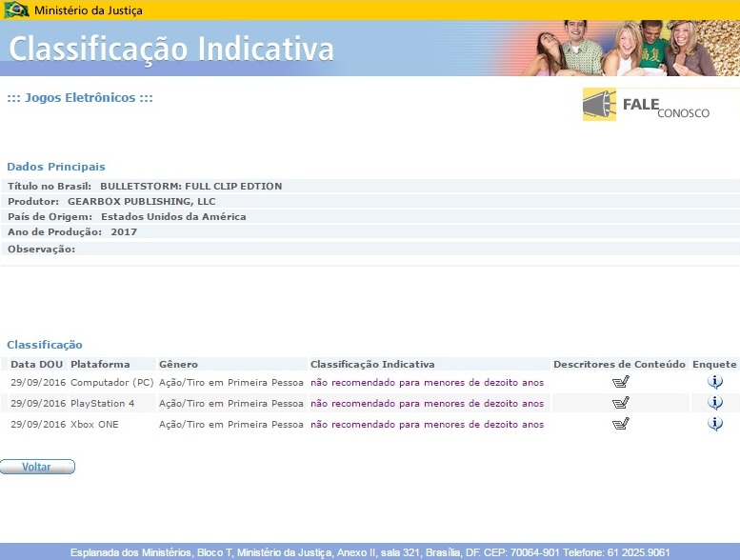Image resolution: width=740 pixels, height=560 pixels.
Task: Open content descriptors icon for Computador (PC) row
Action: click(620, 382)
